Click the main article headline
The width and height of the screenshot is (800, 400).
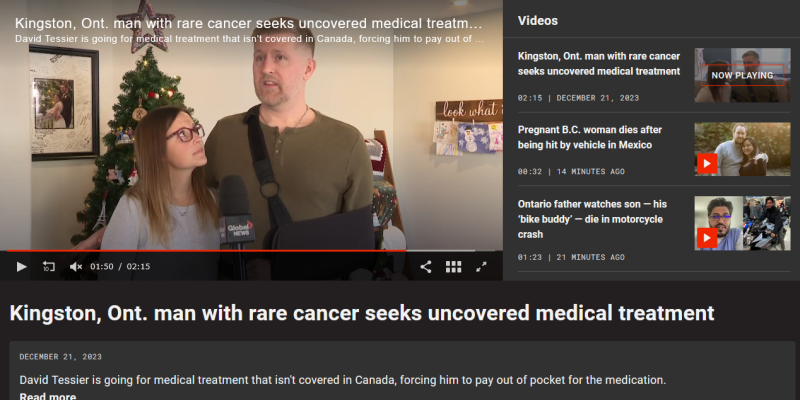(362, 313)
